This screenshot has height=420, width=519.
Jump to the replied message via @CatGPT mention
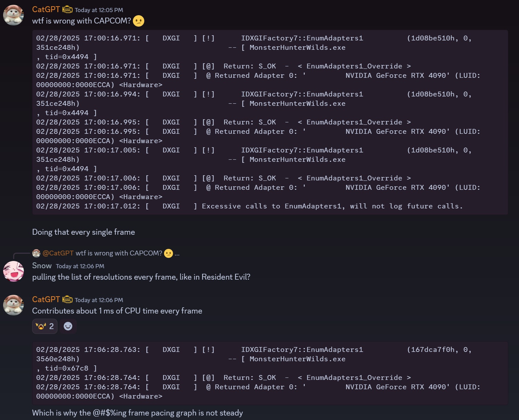tap(58, 253)
